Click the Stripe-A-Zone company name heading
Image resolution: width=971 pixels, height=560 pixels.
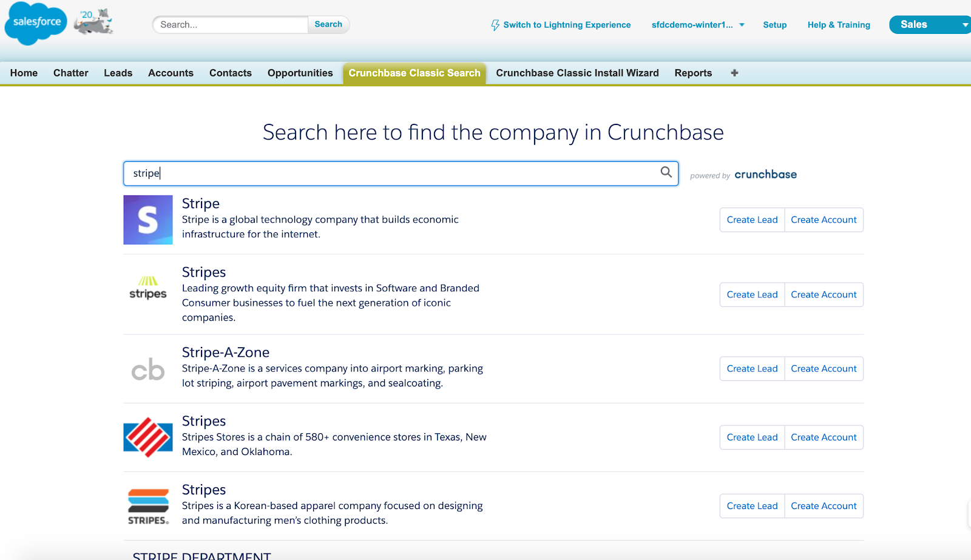coord(226,353)
